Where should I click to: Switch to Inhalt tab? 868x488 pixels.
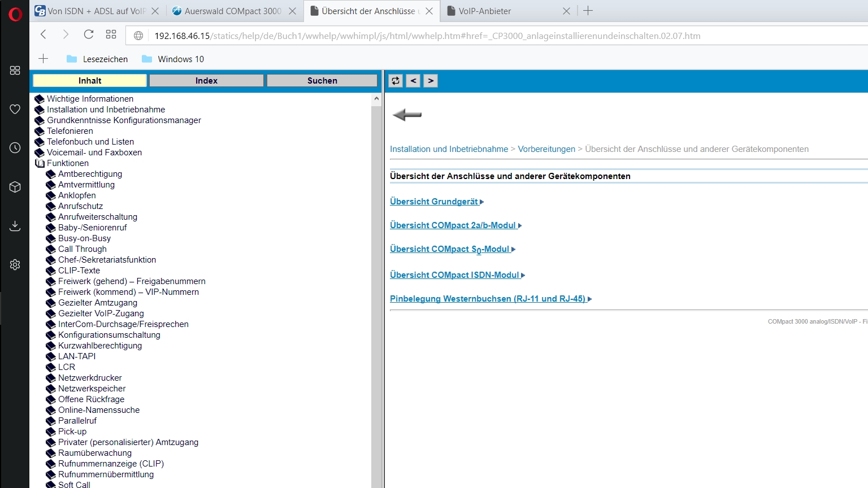click(90, 81)
